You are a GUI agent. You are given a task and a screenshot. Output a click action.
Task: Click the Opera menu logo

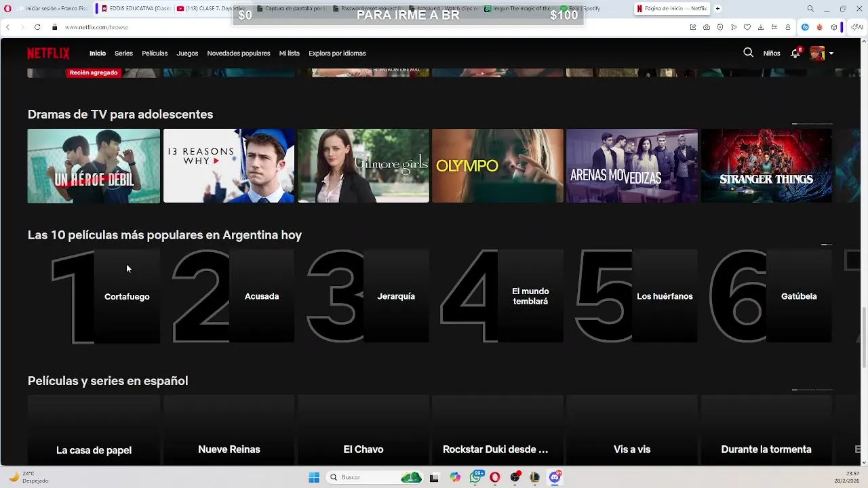[7, 9]
